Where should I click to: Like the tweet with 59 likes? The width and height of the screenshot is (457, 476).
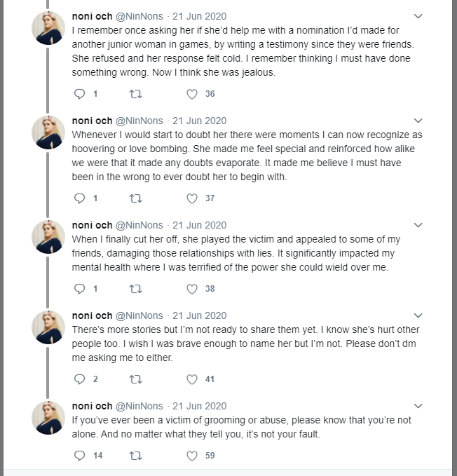tap(192, 456)
